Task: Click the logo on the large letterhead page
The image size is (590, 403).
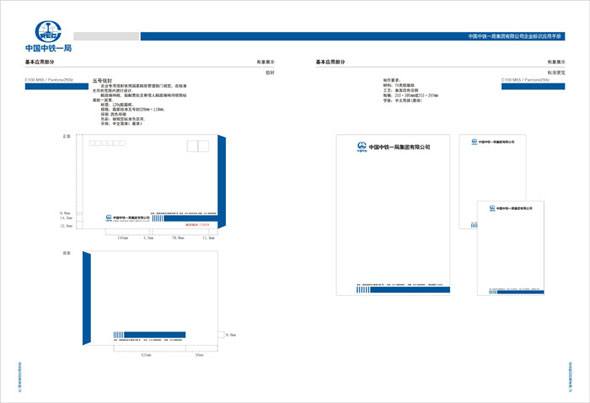Action: pyautogui.click(x=362, y=147)
